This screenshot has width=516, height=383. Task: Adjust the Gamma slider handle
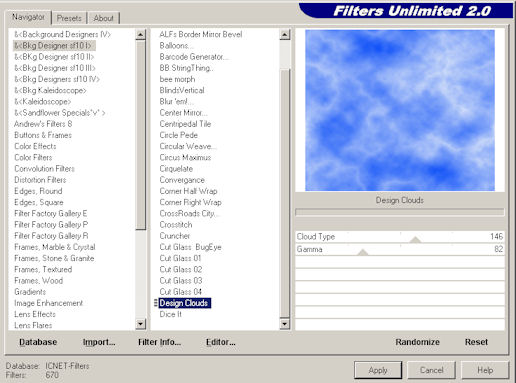[363, 252]
